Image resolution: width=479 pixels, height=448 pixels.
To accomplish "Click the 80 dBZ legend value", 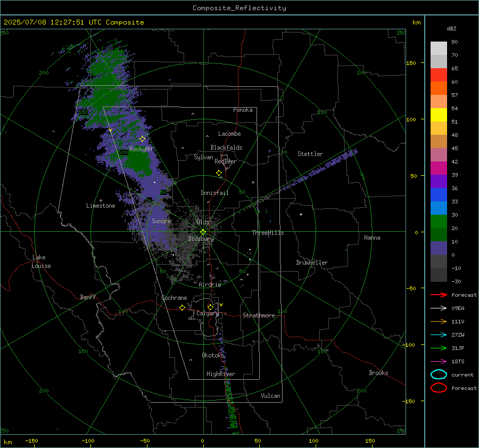I will click(x=455, y=42).
